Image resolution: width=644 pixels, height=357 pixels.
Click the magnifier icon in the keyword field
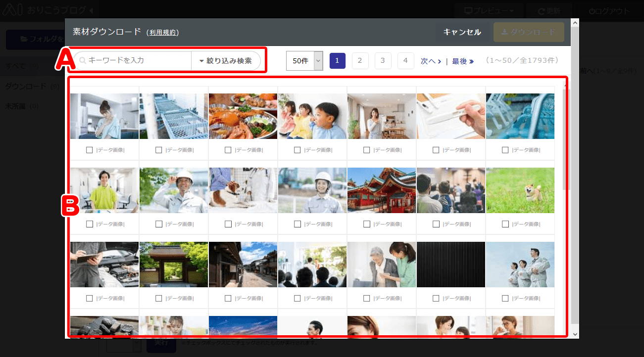[x=83, y=60]
